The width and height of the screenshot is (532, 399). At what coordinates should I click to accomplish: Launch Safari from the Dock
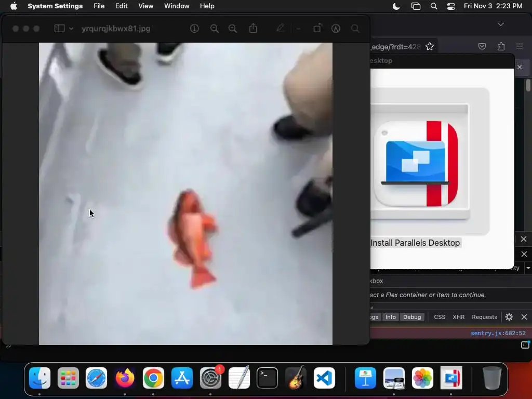coord(96,378)
